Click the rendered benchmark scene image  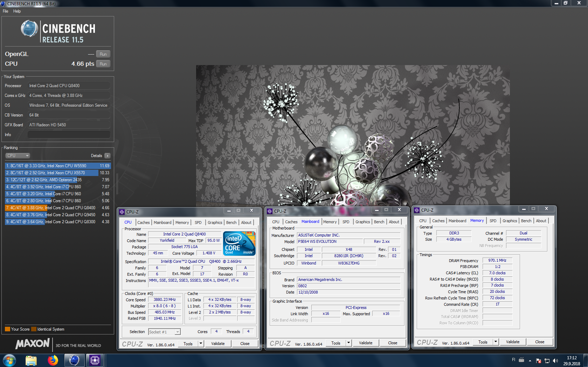coord(353,136)
